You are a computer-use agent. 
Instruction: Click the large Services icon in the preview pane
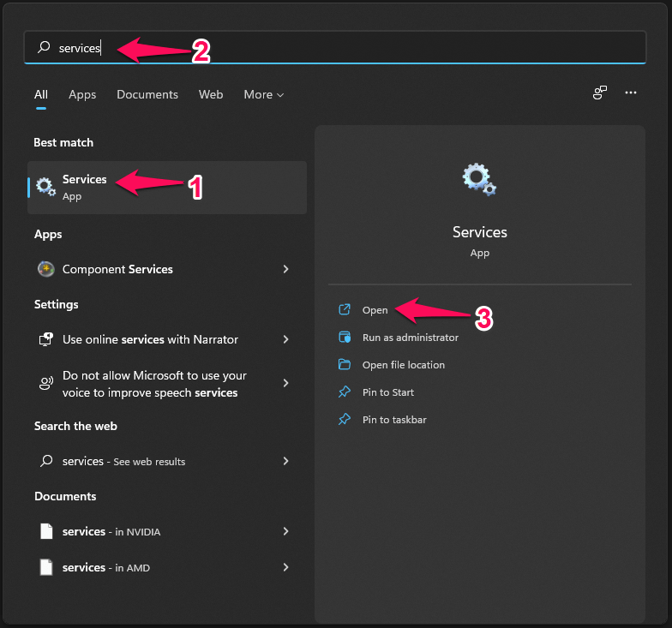point(479,180)
